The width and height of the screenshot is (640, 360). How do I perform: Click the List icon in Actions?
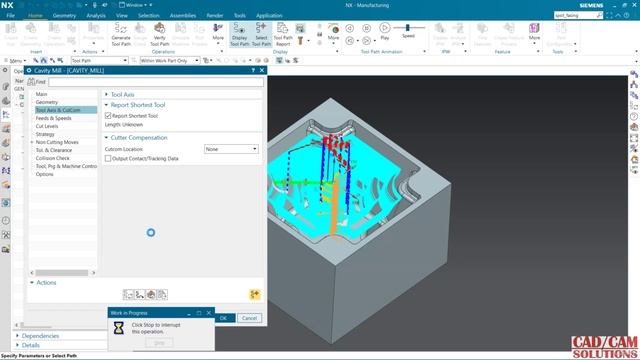coord(162,295)
